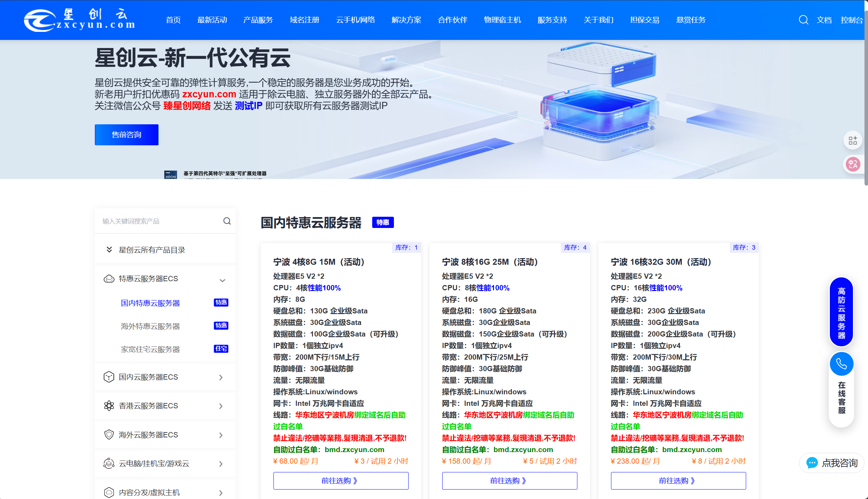Click the 国内特惠云服务器 section heading
This screenshot has width=868, height=499.
pyautogui.click(x=311, y=222)
